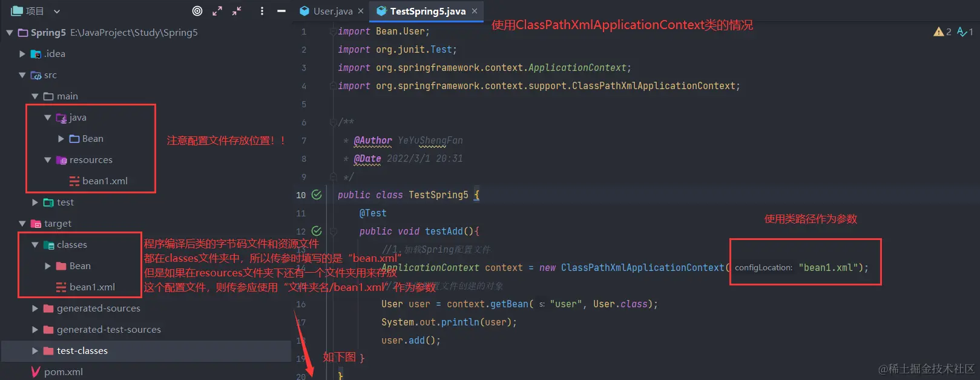Select the java source folder row
Screen dimensions: 980x380
pyautogui.click(x=146, y=118)
